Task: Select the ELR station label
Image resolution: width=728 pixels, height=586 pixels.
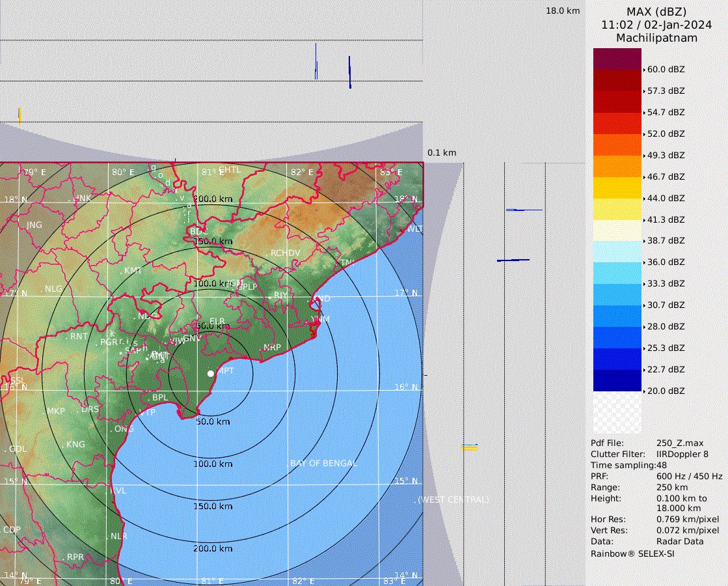Action: 217,321
